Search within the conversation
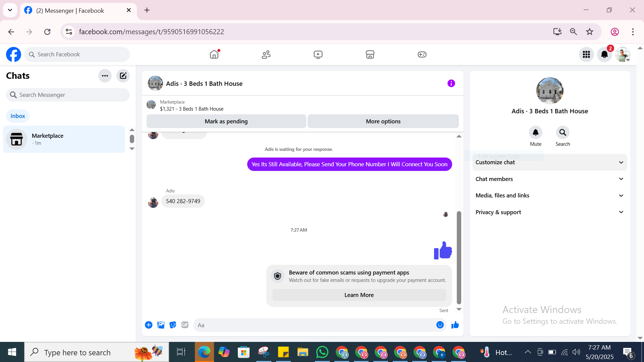Screen dimensions: 644x362 pos(562,133)
